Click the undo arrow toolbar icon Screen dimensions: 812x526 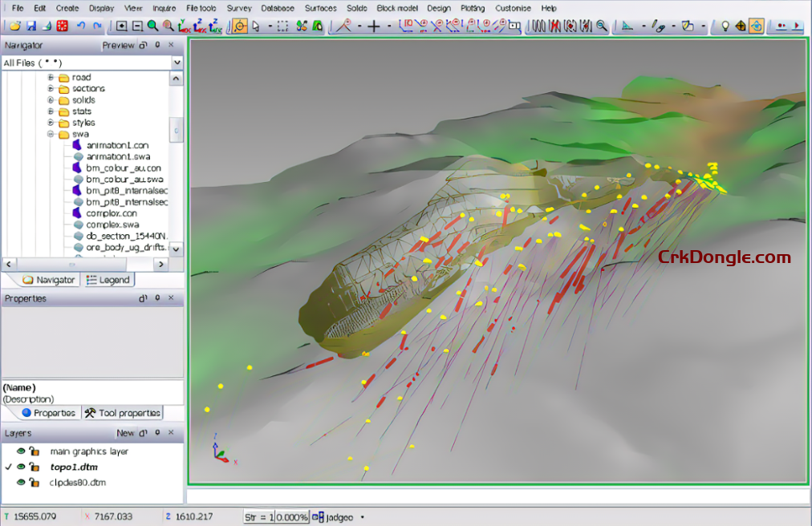(x=82, y=26)
